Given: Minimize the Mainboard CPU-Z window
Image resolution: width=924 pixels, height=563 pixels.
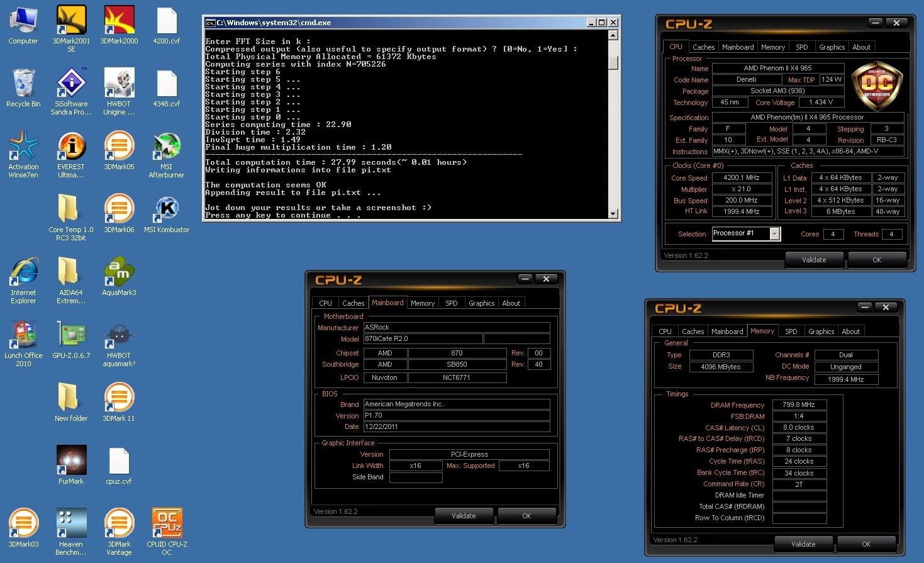Looking at the screenshot, I should pyautogui.click(x=525, y=279).
